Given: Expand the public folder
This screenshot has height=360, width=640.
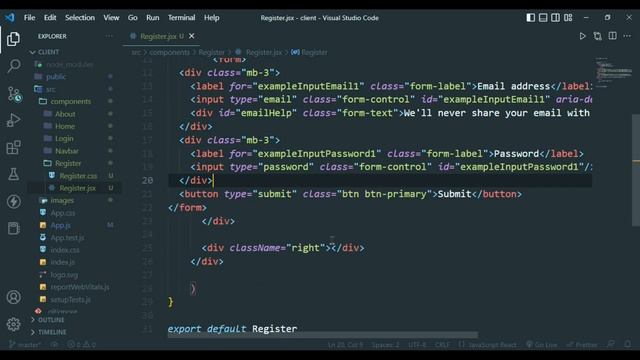Looking at the screenshot, I should click(56, 76).
